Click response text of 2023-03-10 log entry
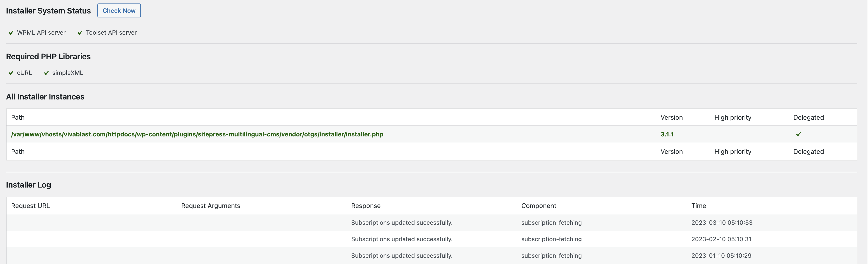This screenshot has height=264, width=868. (402, 223)
